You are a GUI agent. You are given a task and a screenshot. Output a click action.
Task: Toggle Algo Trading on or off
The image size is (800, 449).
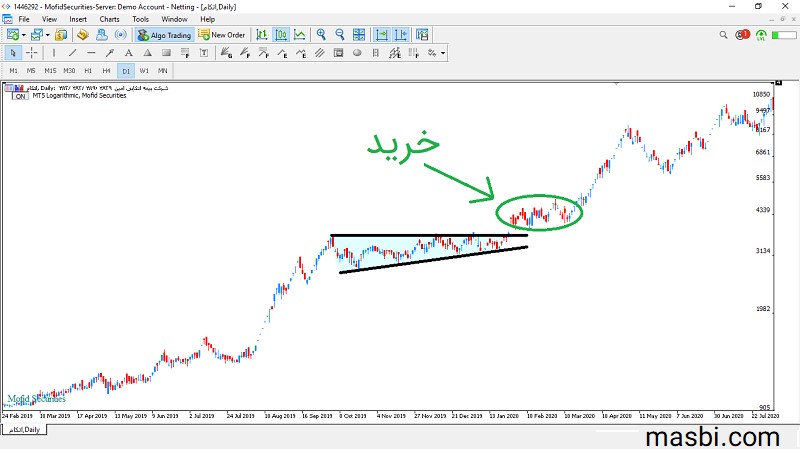pyautogui.click(x=164, y=35)
